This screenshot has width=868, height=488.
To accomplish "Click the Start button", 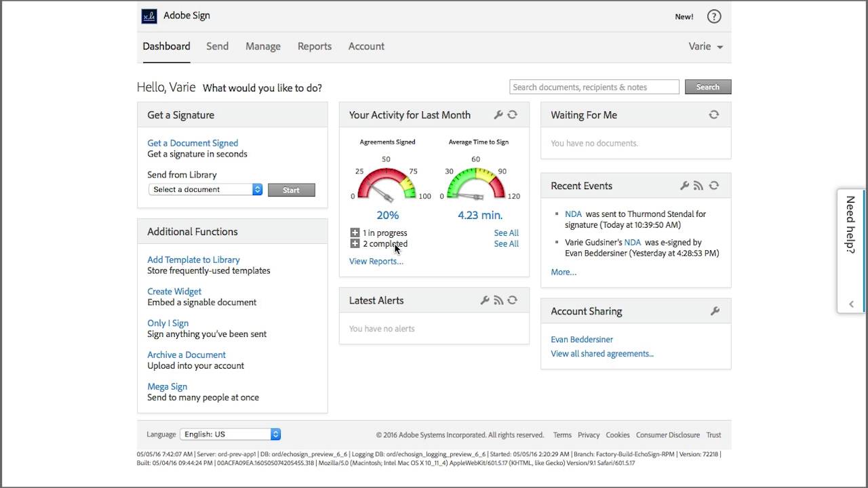I will 292,190.
